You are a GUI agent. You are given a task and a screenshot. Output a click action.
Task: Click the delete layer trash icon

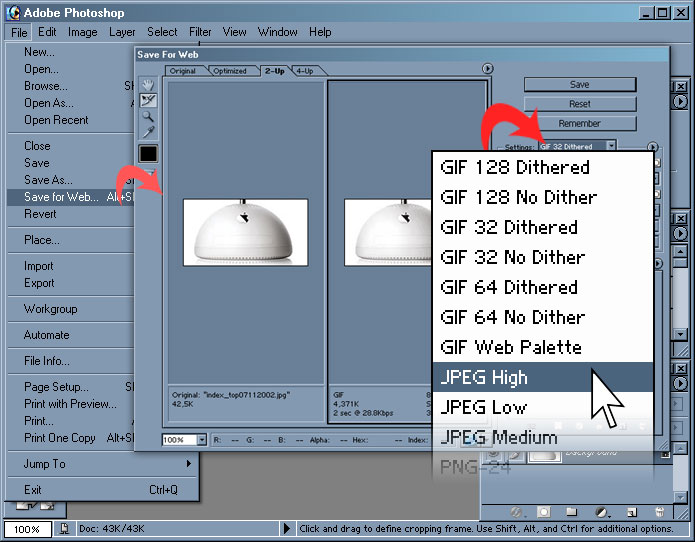pyautogui.click(x=660, y=512)
